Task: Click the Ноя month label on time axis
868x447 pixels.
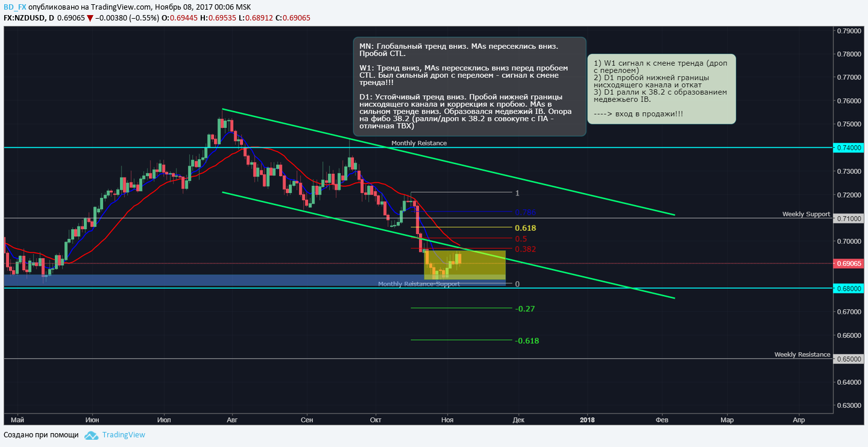Action: pyautogui.click(x=447, y=419)
